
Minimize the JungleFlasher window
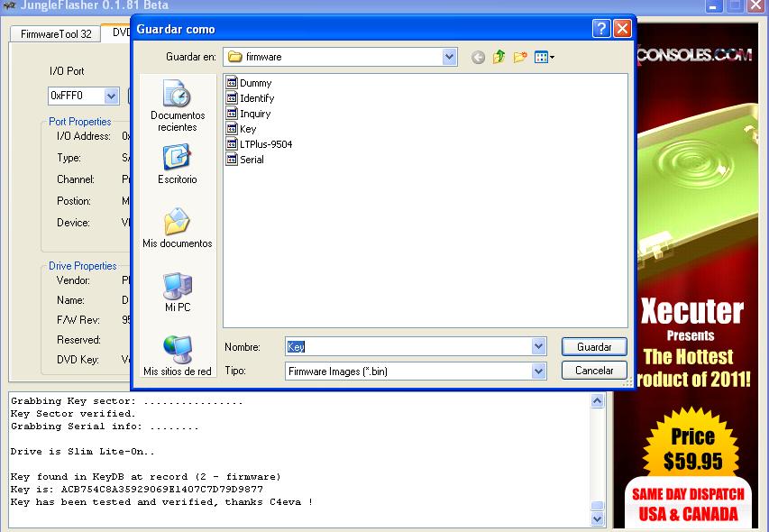[x=713, y=6]
